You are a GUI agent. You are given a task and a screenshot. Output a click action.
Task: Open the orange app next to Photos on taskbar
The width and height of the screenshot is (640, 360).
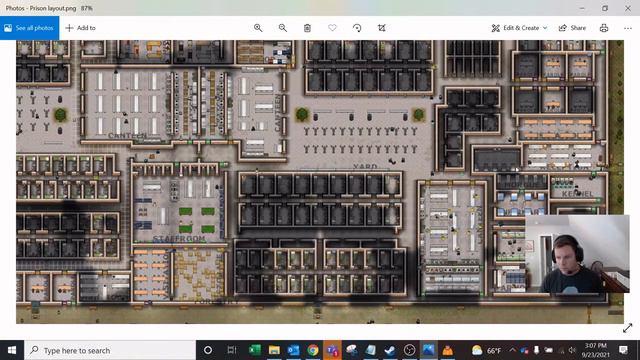(448, 350)
